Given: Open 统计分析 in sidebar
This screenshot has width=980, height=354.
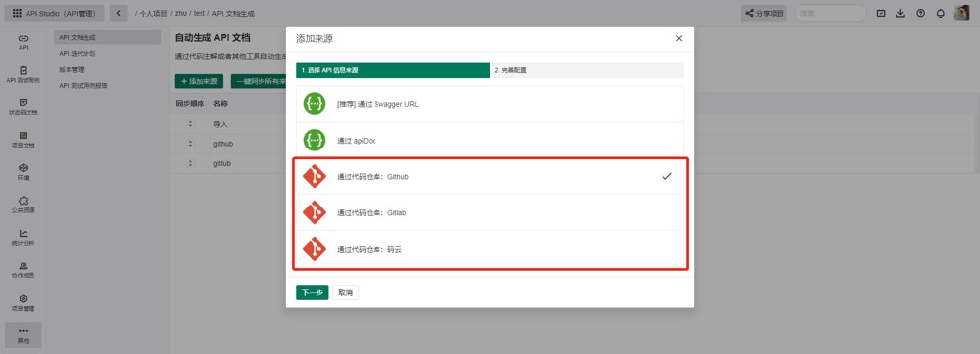Looking at the screenshot, I should (24, 237).
